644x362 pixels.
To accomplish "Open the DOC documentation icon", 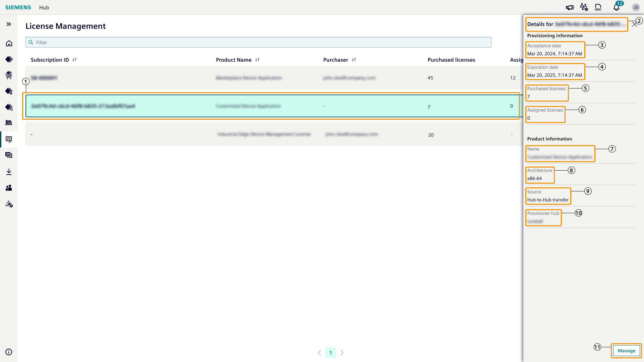I will (x=598, y=7).
